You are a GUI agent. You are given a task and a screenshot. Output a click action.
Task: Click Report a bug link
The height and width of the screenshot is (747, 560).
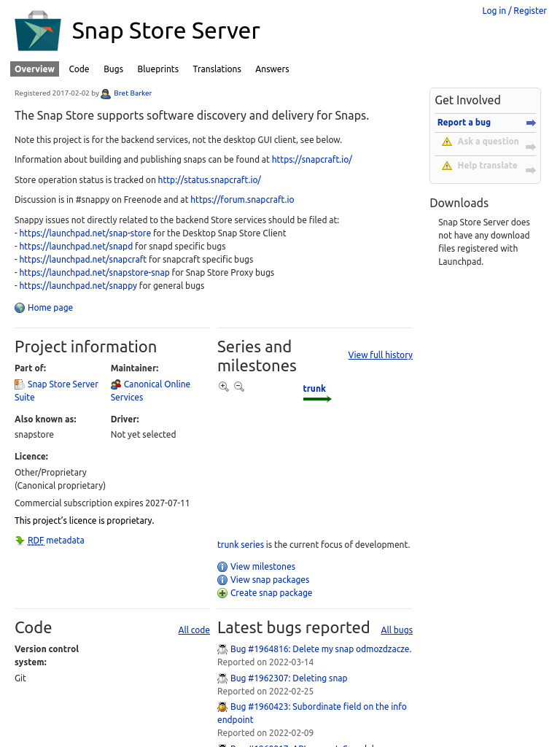point(464,123)
